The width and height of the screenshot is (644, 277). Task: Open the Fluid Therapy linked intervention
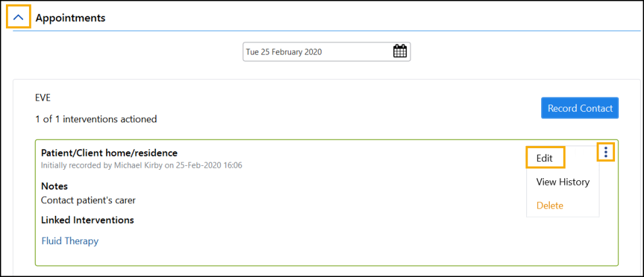(70, 241)
